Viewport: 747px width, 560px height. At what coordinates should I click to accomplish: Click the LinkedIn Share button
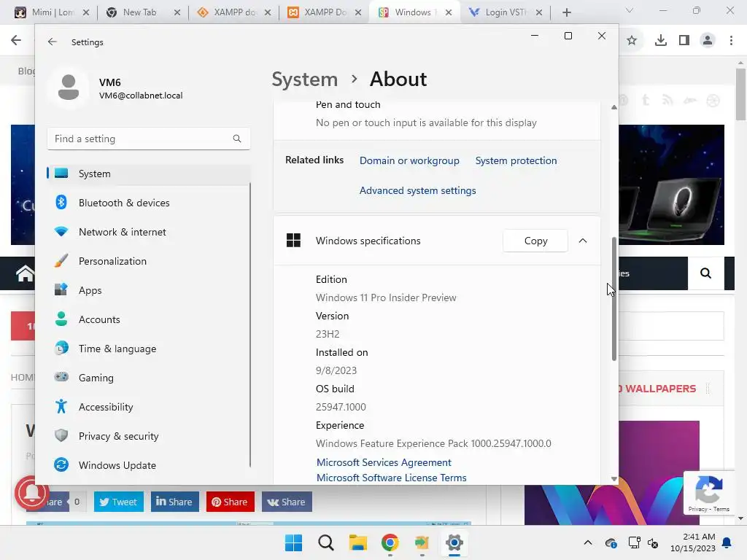pyautogui.click(x=174, y=502)
